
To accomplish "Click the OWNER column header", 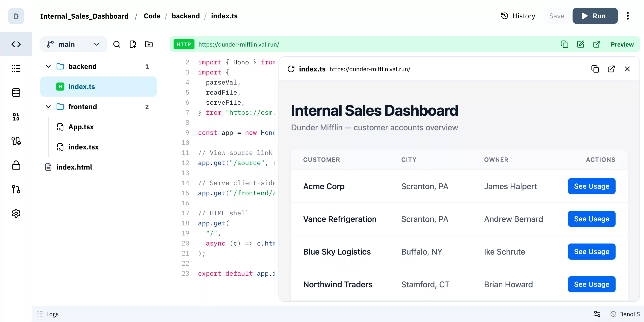I will pos(496,159).
